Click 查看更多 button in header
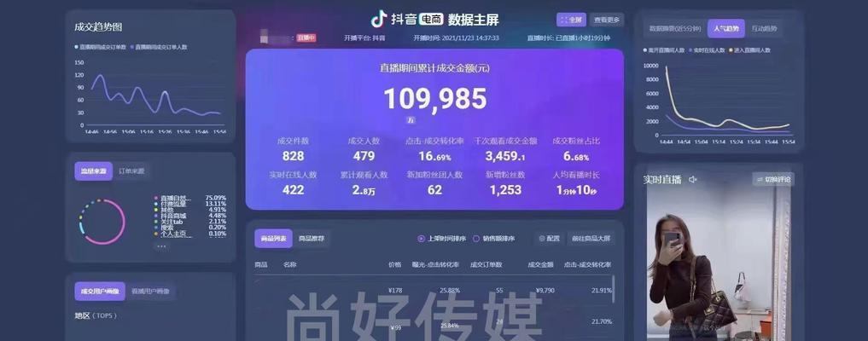This screenshot has height=341, width=868. [x=607, y=20]
